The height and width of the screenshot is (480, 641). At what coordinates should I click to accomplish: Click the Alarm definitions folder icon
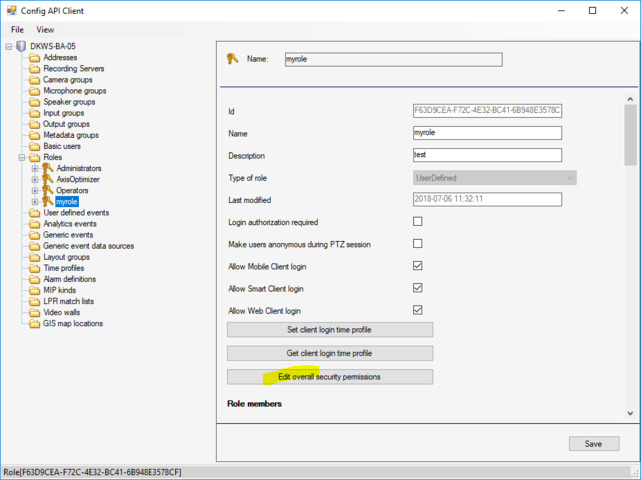35,279
